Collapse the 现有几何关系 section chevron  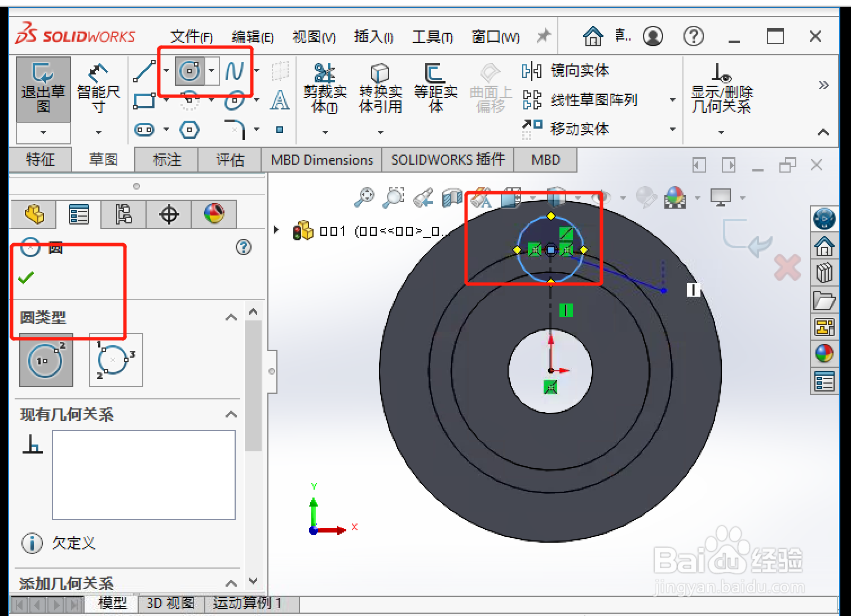pos(231,413)
